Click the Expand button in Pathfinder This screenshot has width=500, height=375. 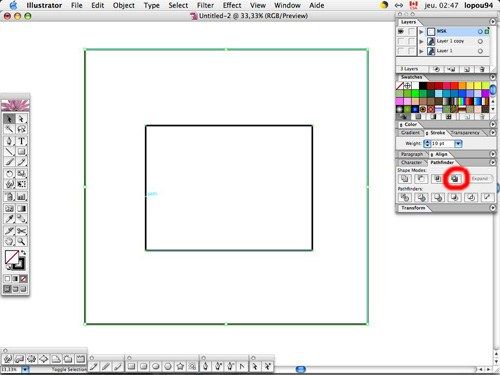coord(480,179)
